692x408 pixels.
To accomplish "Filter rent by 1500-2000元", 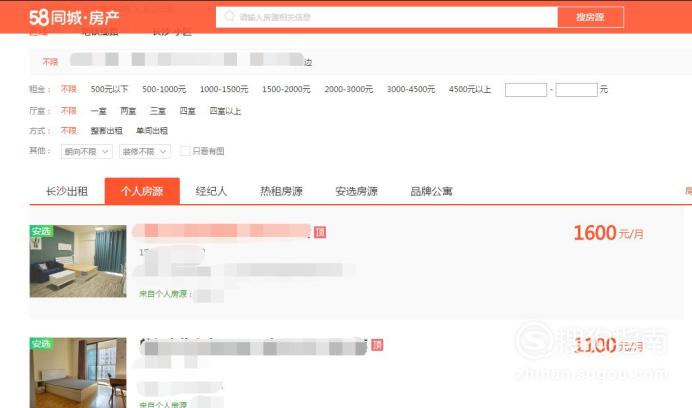I will click(x=286, y=89).
